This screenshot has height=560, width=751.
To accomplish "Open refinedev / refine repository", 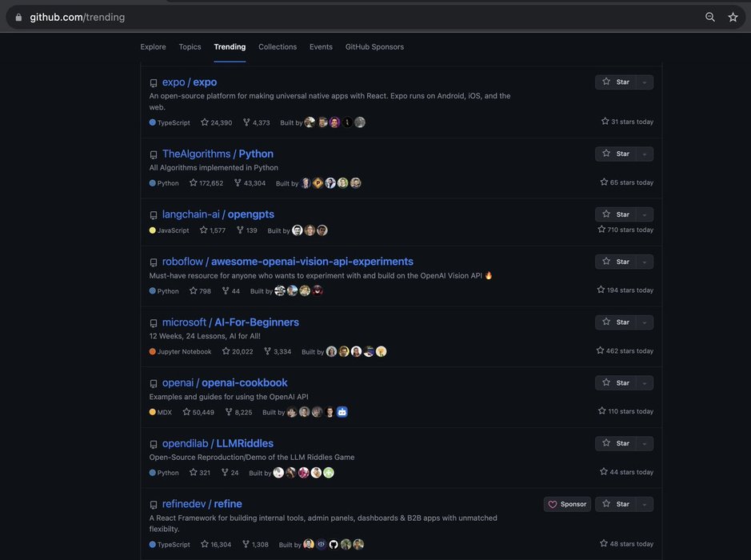I will coord(202,504).
